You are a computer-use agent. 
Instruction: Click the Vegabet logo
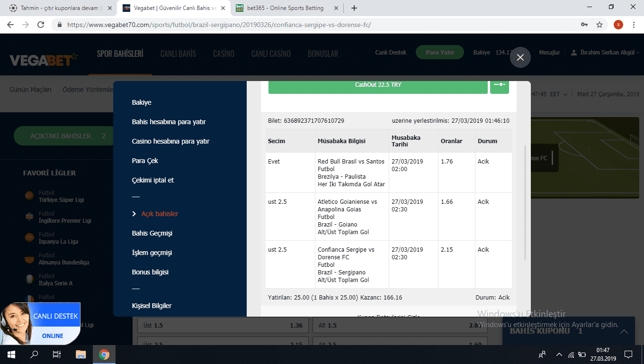coord(44,60)
